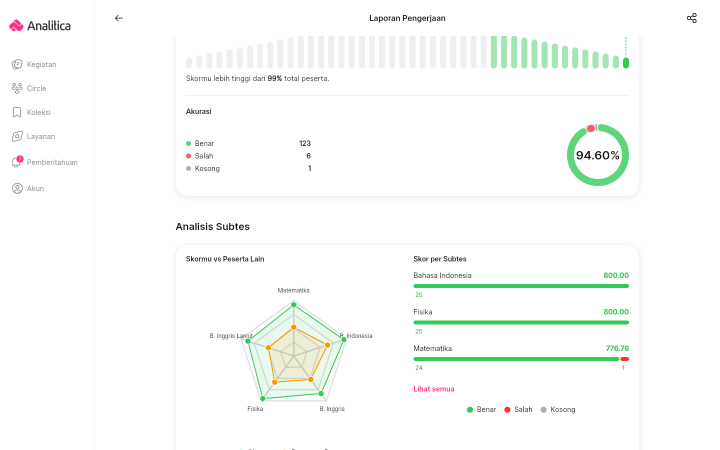Image resolution: width=720 pixels, height=450 pixels.
Task: Click the Fisika green progress bar
Action: tap(521, 322)
